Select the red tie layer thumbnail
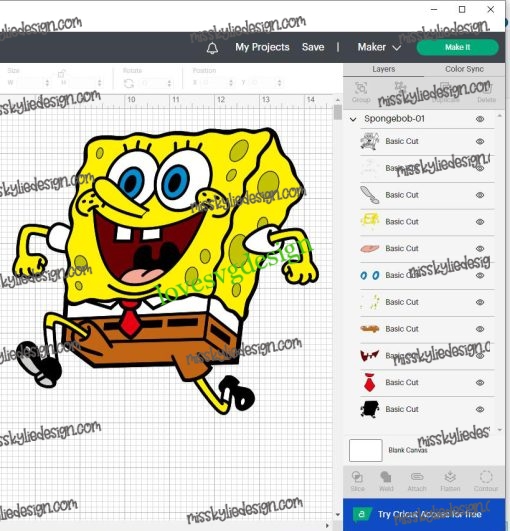This screenshot has width=510, height=531. tap(369, 382)
